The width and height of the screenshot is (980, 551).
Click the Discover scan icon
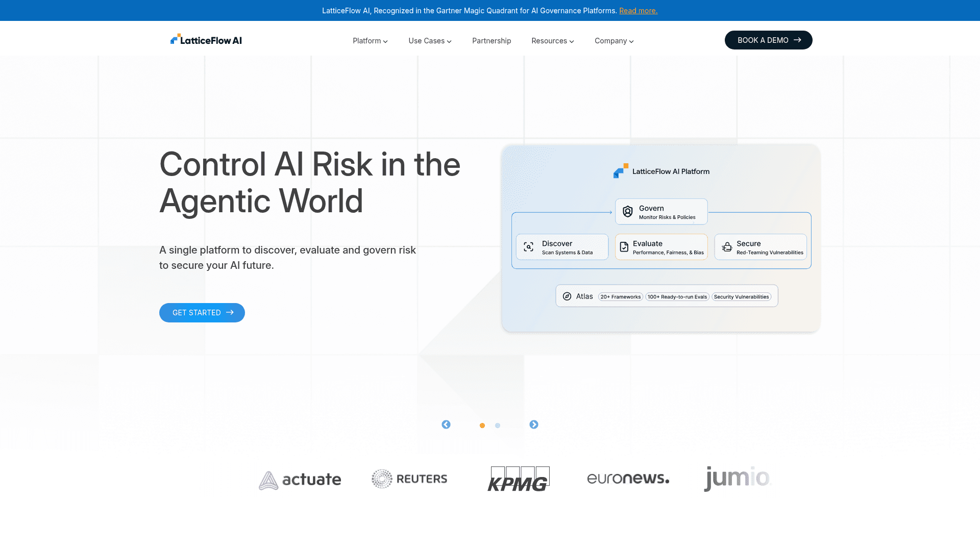(529, 247)
